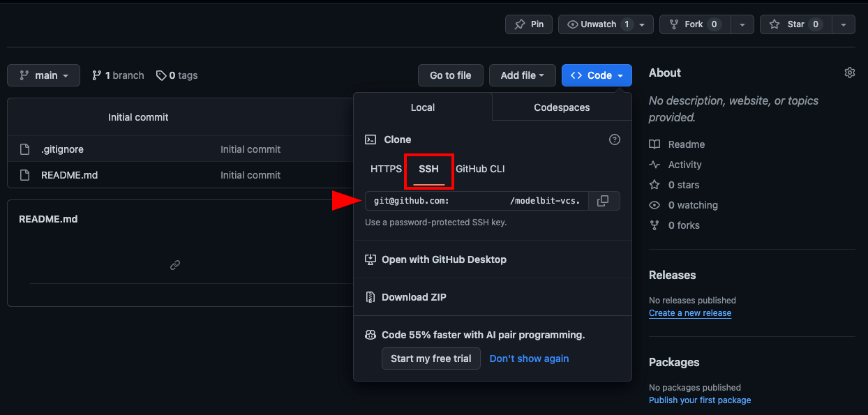This screenshot has width=868, height=415.
Task: Open the Add file dropdown
Action: click(523, 75)
